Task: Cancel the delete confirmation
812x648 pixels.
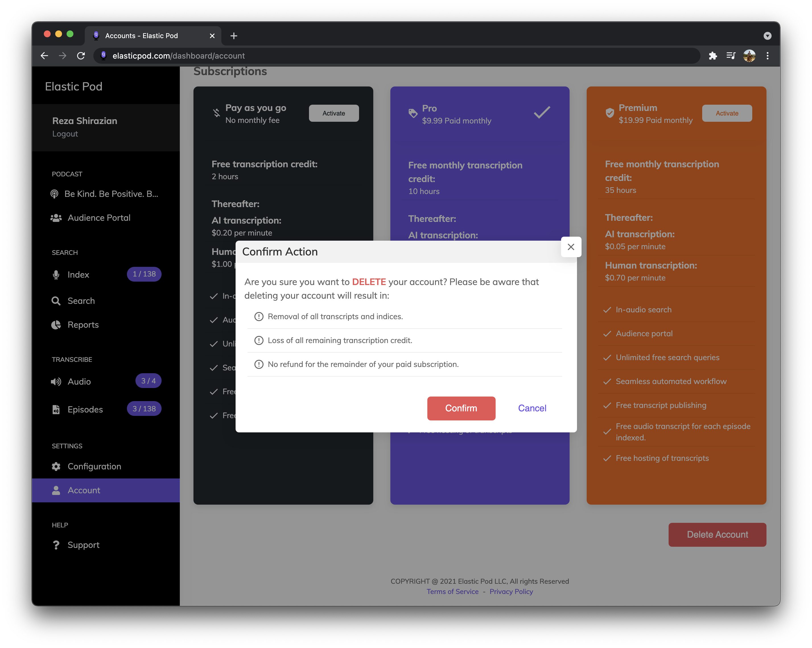Action: click(x=532, y=408)
